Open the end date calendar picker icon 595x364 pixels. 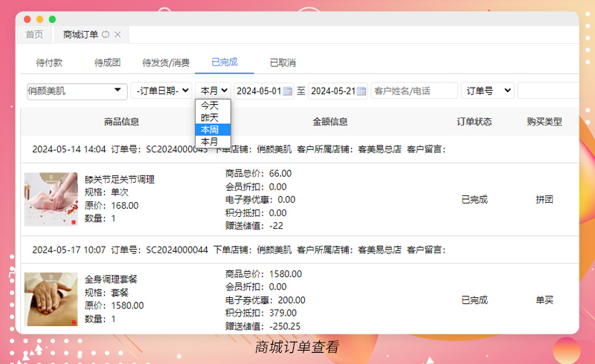[361, 91]
